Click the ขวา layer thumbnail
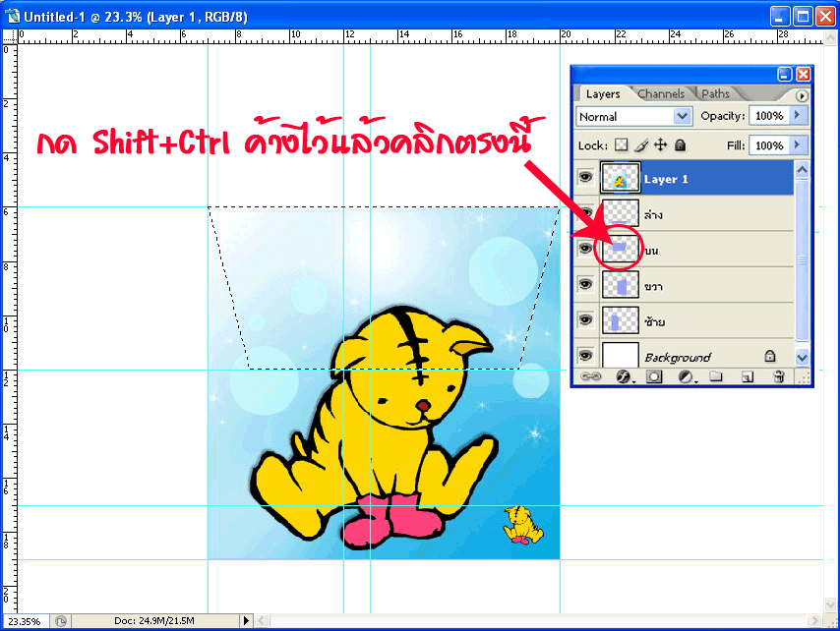840x631 pixels. tap(621, 284)
